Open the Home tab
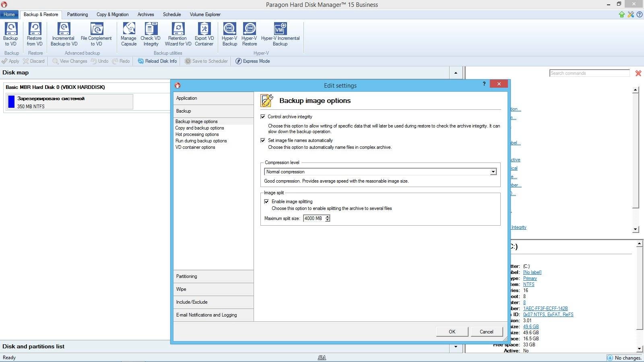Screen dimensions: 644x362 pyautogui.click(x=9, y=14)
